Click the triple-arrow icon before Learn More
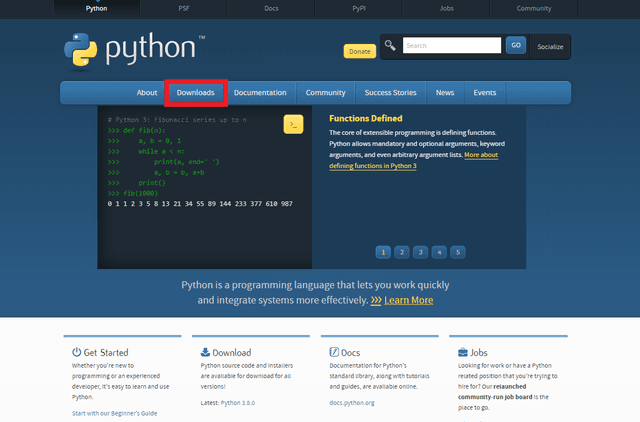The width and height of the screenshot is (640, 422). point(376,300)
